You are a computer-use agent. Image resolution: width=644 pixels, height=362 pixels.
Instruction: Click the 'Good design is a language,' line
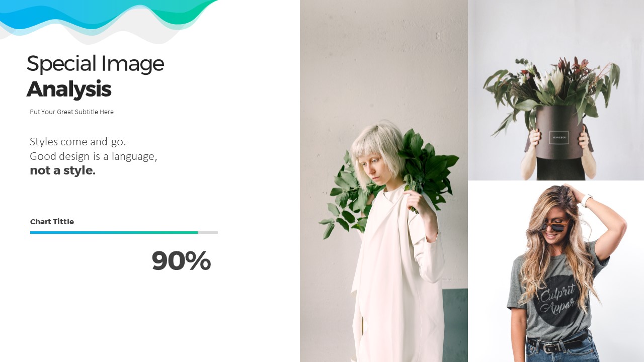(x=94, y=156)
